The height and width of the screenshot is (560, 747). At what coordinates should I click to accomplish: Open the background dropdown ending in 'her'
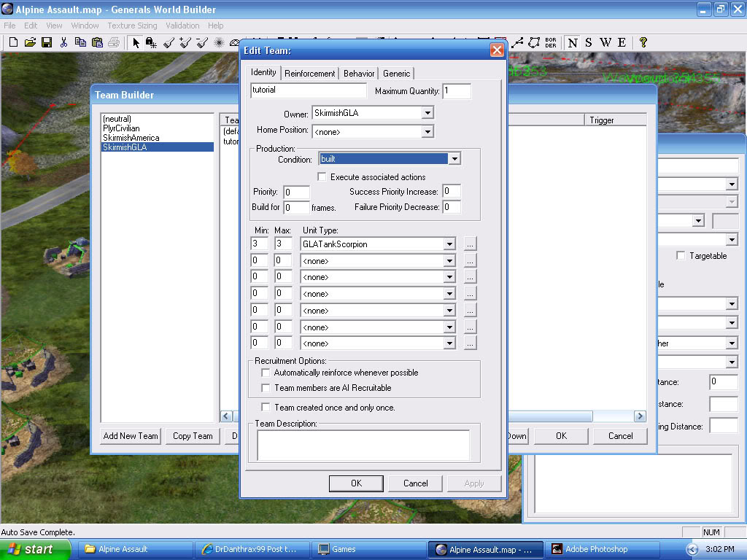coord(732,343)
